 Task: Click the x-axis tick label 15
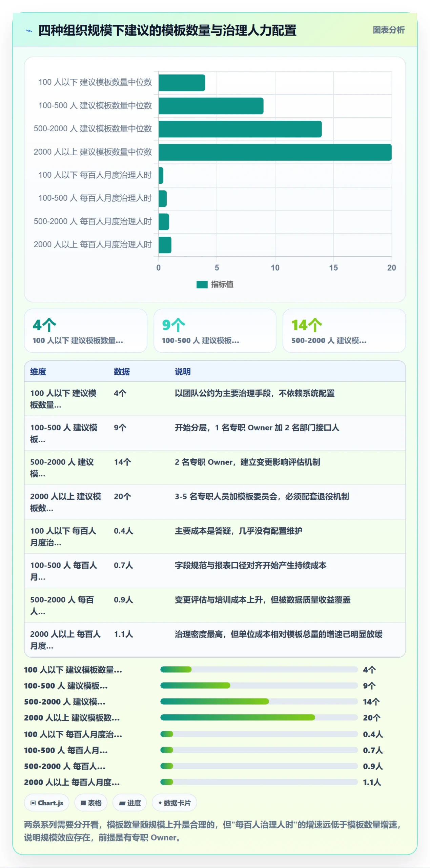(333, 268)
